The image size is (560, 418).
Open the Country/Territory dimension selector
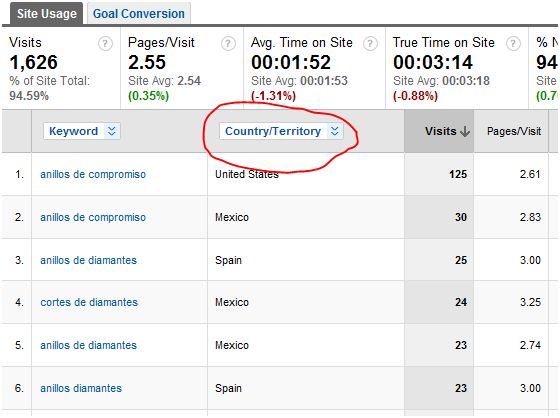tap(281, 131)
